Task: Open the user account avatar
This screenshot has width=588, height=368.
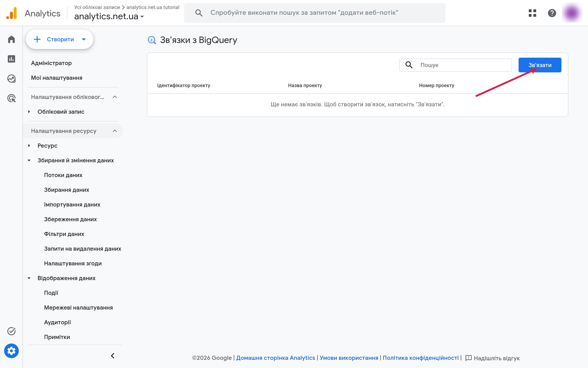Action: (572, 13)
